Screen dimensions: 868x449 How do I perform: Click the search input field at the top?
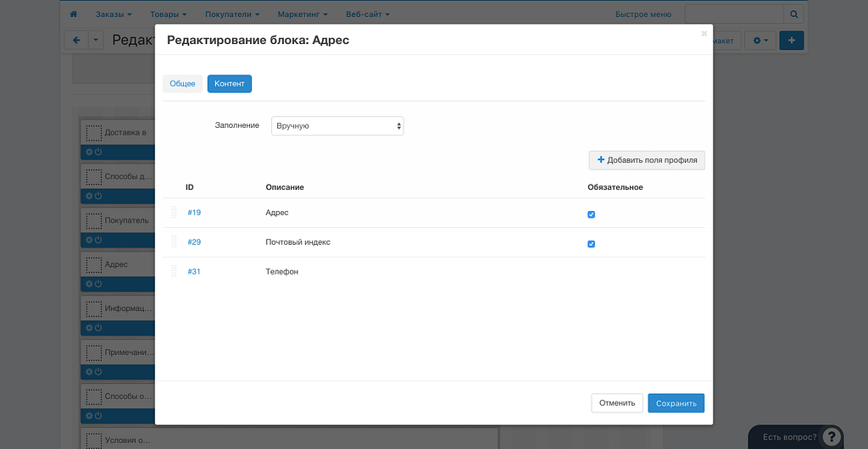734,14
